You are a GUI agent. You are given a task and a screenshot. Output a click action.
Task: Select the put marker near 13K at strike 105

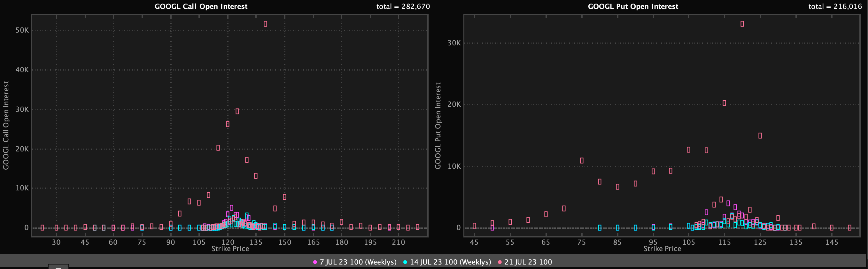[x=688, y=150]
